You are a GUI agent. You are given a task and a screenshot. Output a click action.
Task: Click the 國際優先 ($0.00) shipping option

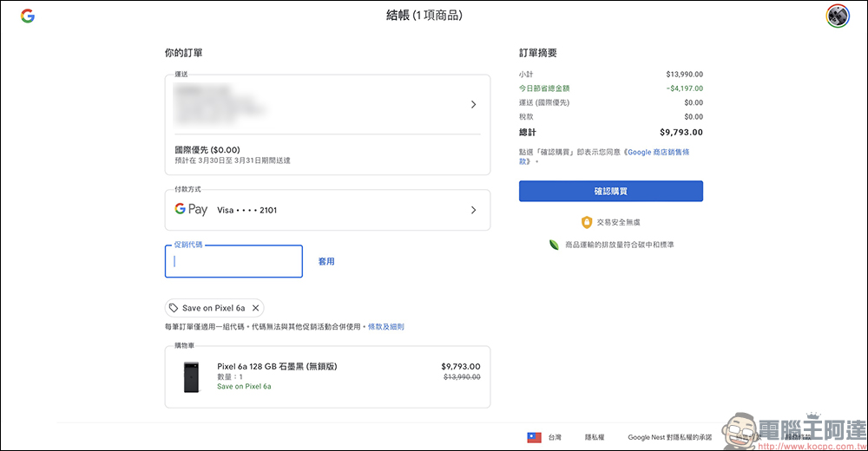[x=207, y=149]
